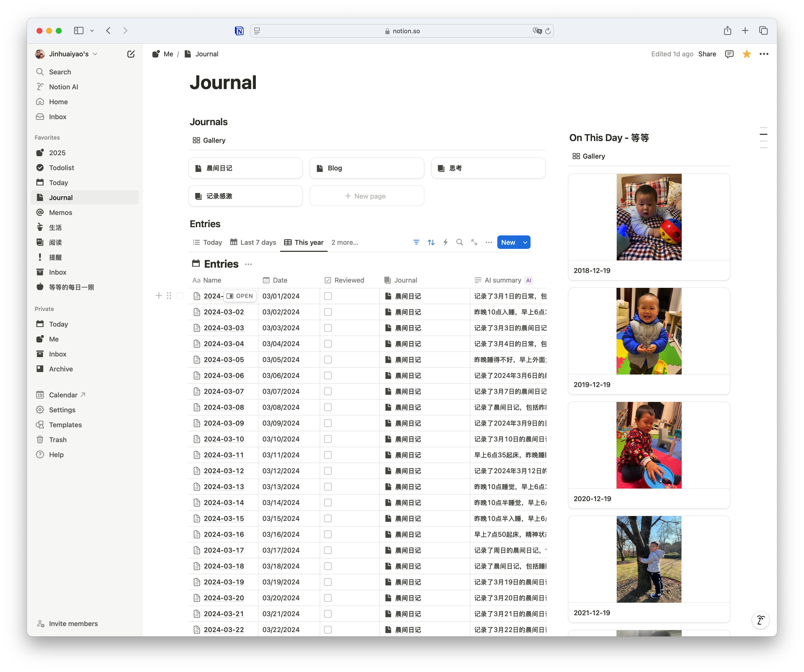This screenshot has width=804, height=672.
Task: Check Reviewed for 2024-03-20
Action: (x=328, y=598)
